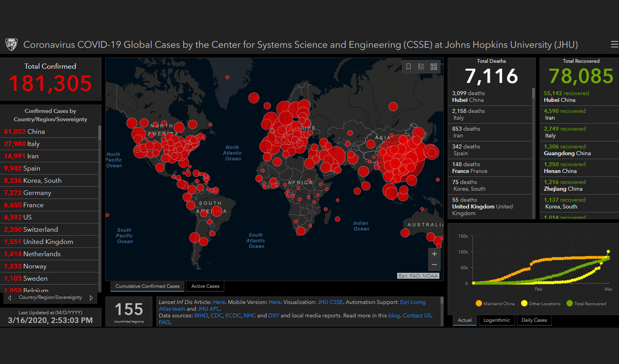
Task: Toggle Mainland China series in chart legend
Action: coord(495,304)
